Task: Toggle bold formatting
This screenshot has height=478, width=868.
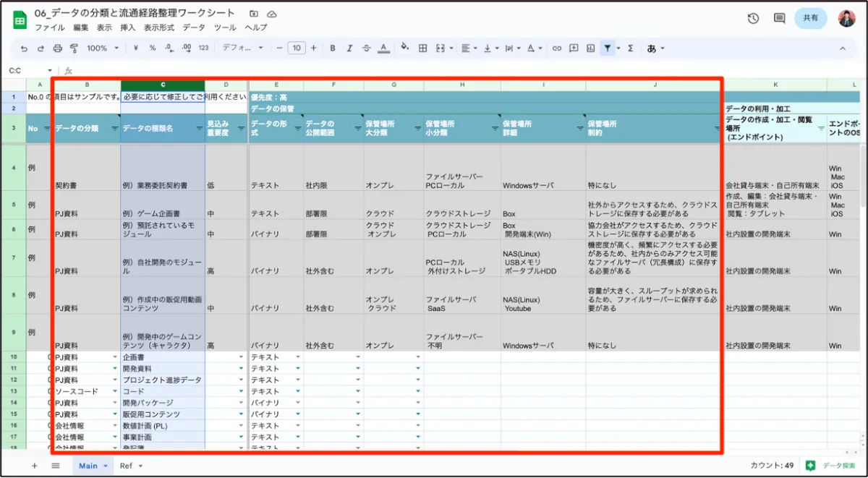Action: tap(333, 48)
